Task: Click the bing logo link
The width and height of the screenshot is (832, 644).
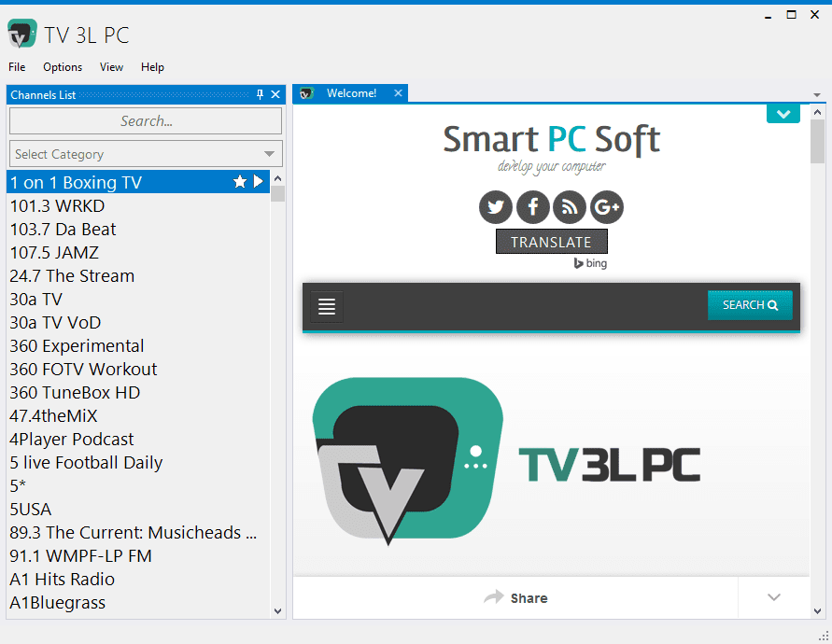Action: (x=590, y=263)
